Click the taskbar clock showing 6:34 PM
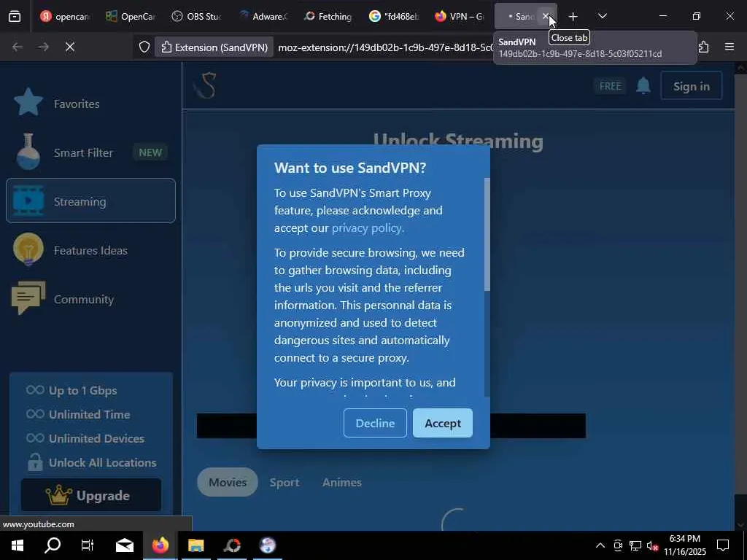Screen dimensions: 747x560 pos(684,545)
